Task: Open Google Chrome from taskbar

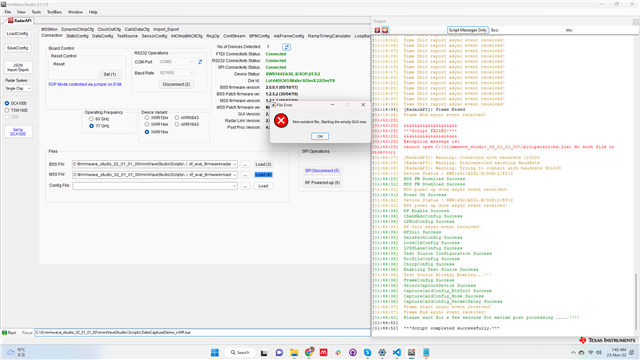Action: 309,352
